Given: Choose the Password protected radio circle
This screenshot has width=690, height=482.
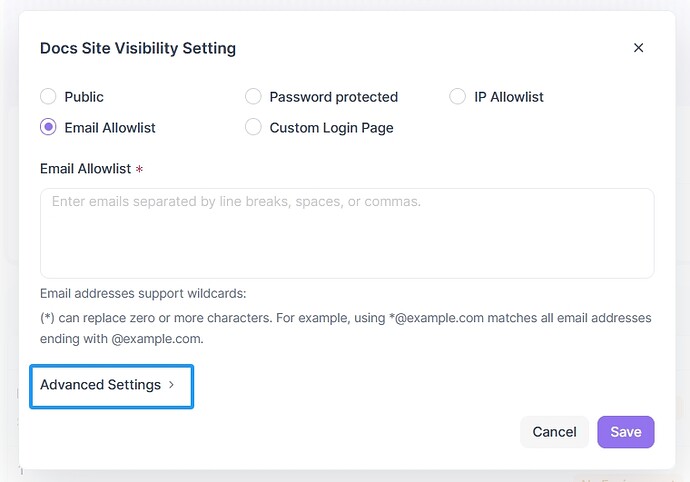Looking at the screenshot, I should tap(253, 97).
